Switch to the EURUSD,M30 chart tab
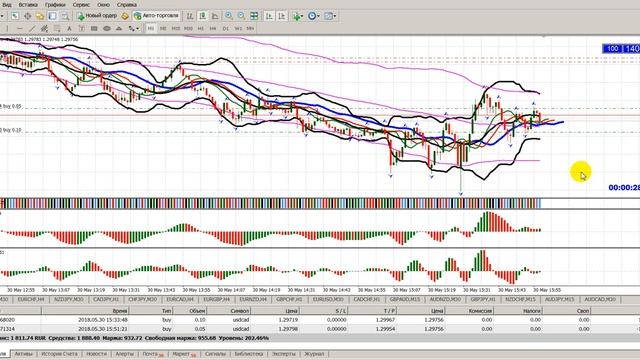The height and width of the screenshot is (360, 640). [328, 299]
